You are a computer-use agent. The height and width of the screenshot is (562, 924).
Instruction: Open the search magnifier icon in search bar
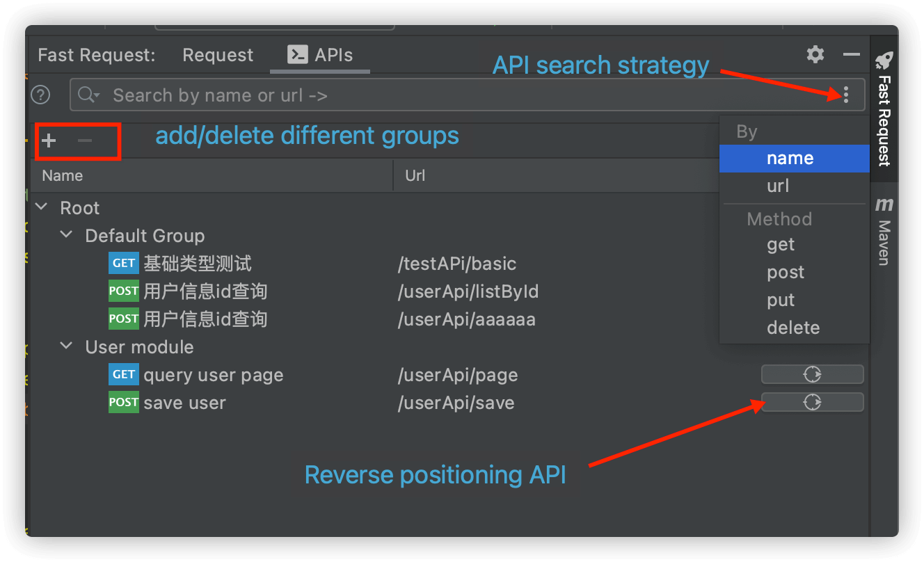(x=88, y=95)
